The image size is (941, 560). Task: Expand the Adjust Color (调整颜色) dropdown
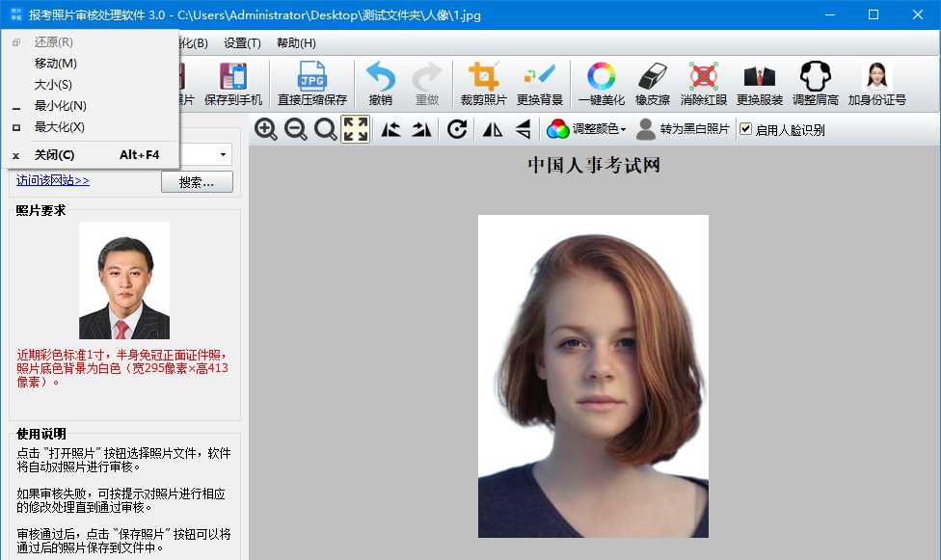(587, 129)
